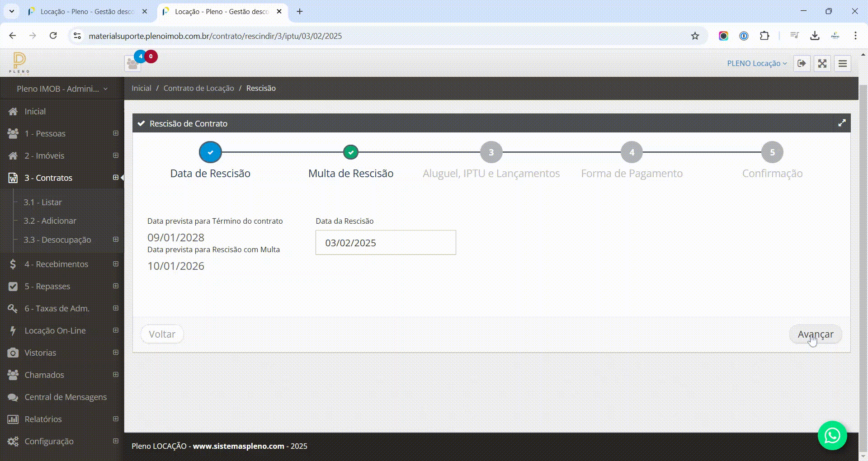The image size is (868, 461).
Task: Bookmark this page with star icon
Action: tap(695, 36)
